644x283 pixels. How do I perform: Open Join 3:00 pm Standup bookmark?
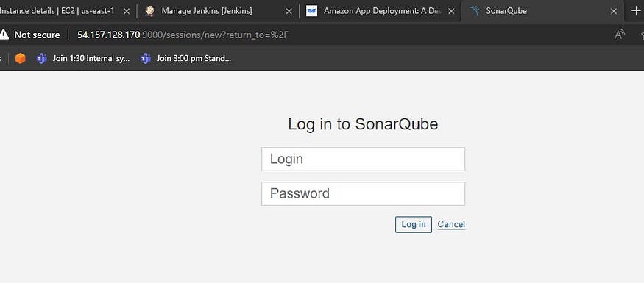(185, 58)
